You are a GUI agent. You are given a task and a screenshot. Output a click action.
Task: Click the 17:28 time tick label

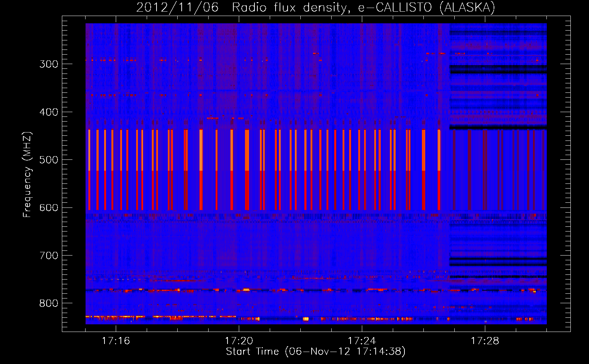pyautogui.click(x=485, y=341)
